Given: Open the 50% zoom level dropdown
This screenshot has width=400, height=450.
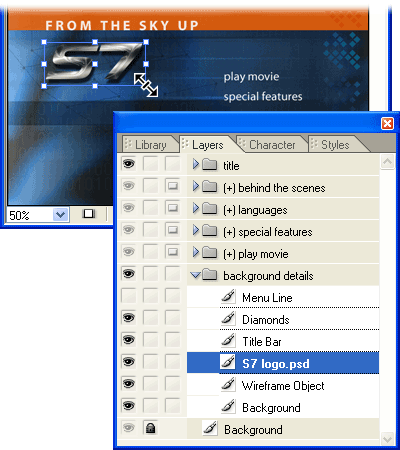Looking at the screenshot, I should 60,215.
